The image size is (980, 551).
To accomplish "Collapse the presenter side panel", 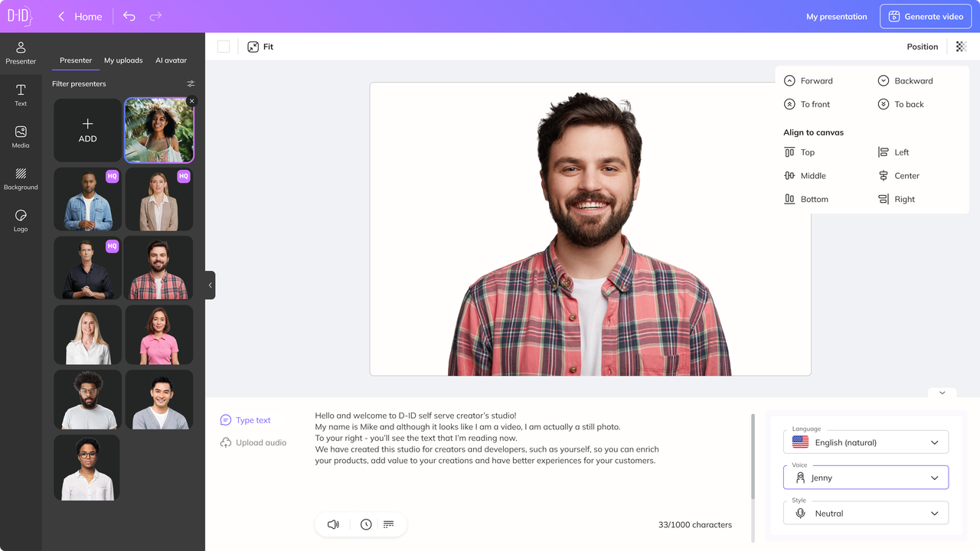I will pyautogui.click(x=210, y=285).
